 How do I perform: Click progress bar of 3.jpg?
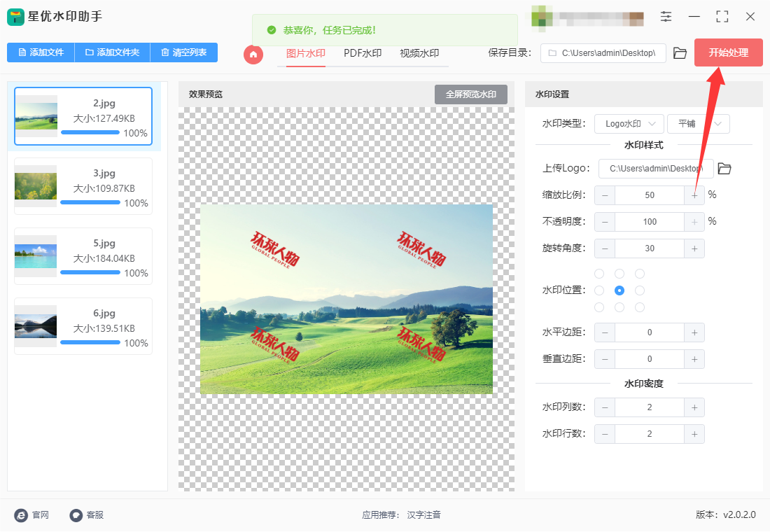90,202
